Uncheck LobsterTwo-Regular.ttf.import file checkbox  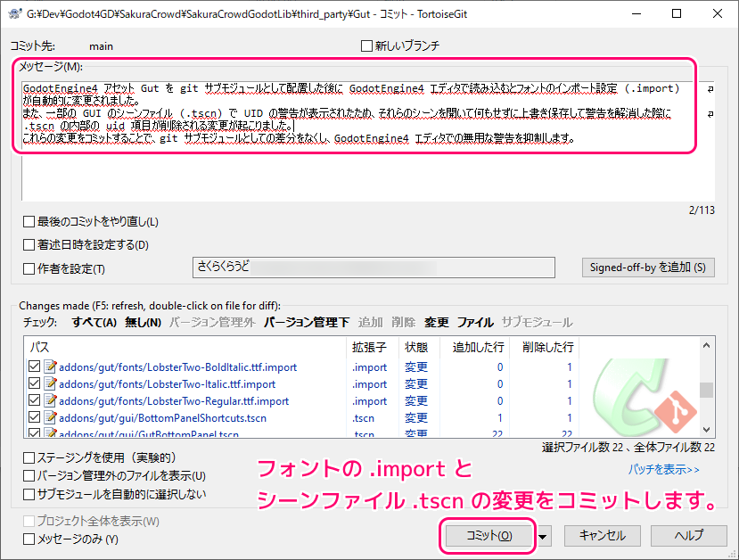34,400
